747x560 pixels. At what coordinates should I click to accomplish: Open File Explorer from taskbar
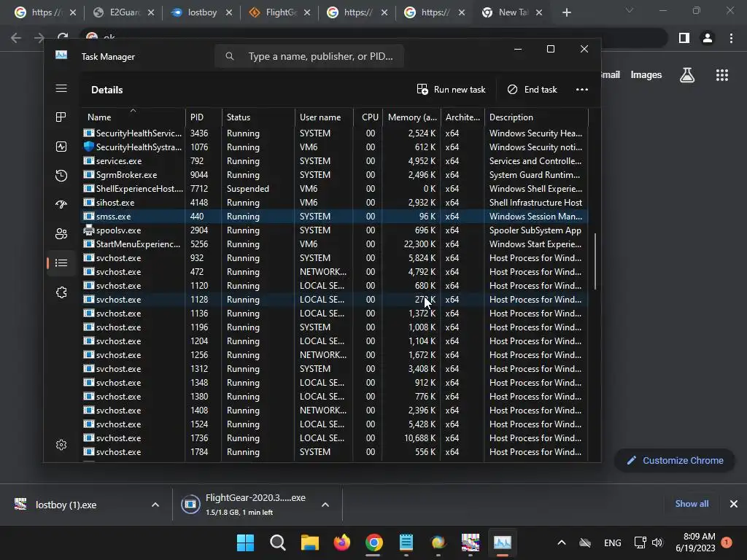(x=309, y=542)
